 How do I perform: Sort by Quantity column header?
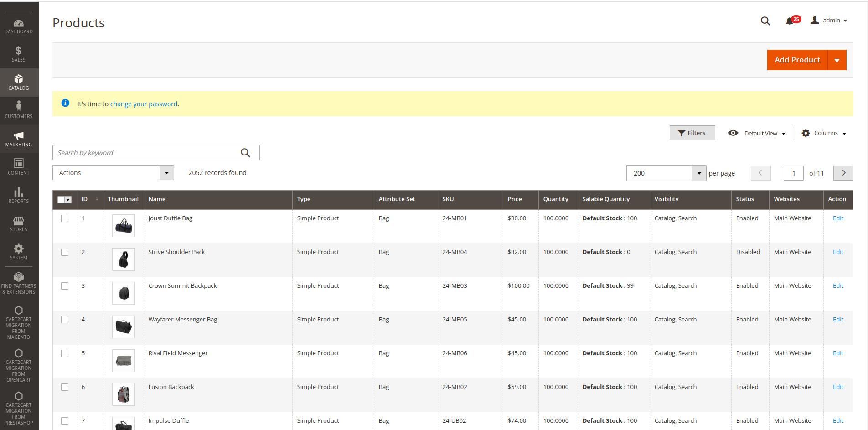(x=558, y=199)
